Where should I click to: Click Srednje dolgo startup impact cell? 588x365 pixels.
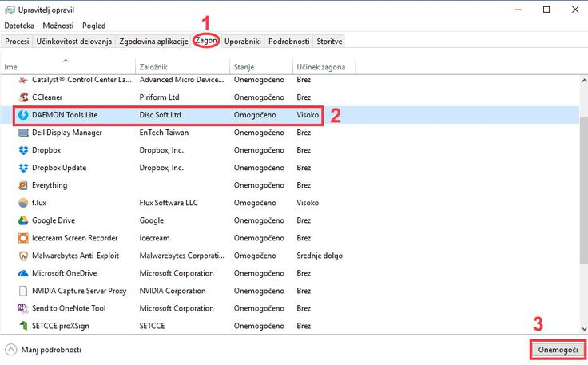point(320,256)
